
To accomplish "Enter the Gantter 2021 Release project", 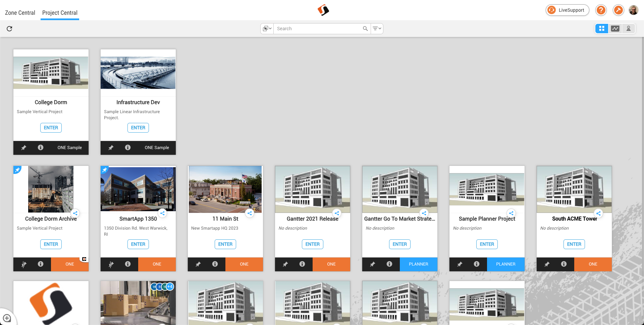I will point(313,244).
